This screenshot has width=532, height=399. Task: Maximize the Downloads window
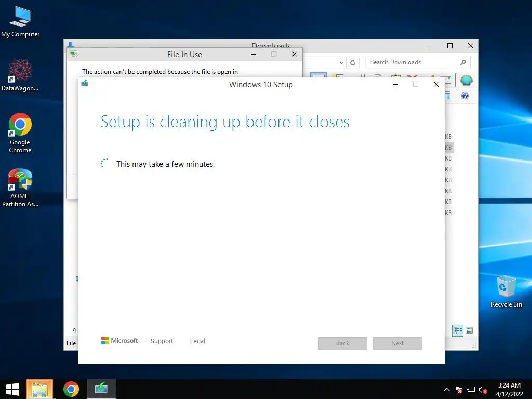pyautogui.click(x=450, y=46)
